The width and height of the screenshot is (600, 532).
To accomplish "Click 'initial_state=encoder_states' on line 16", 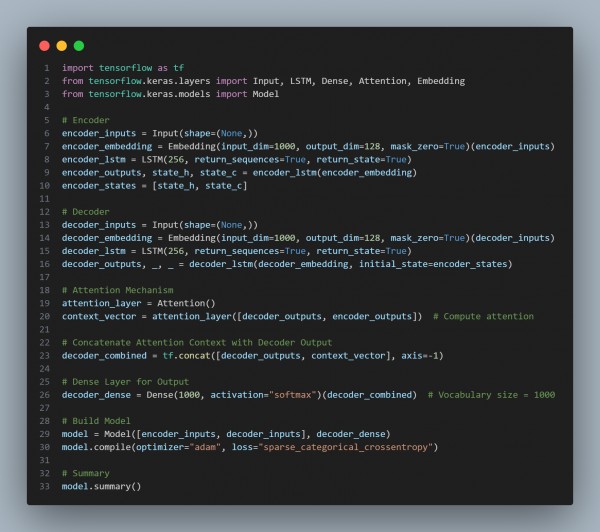I will 433,264.
